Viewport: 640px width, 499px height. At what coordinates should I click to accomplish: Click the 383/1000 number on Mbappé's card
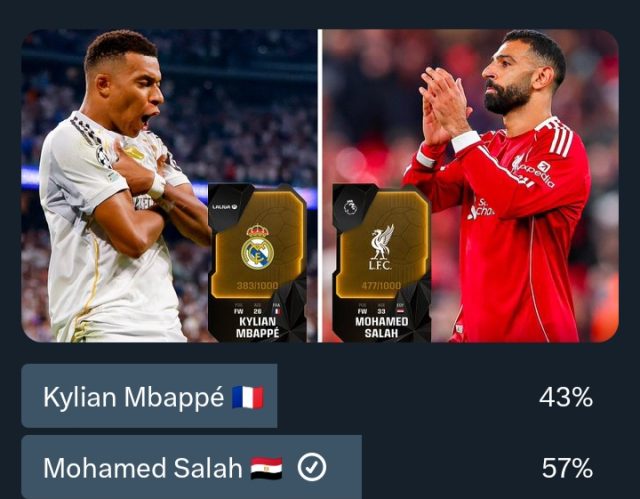pyautogui.click(x=257, y=286)
